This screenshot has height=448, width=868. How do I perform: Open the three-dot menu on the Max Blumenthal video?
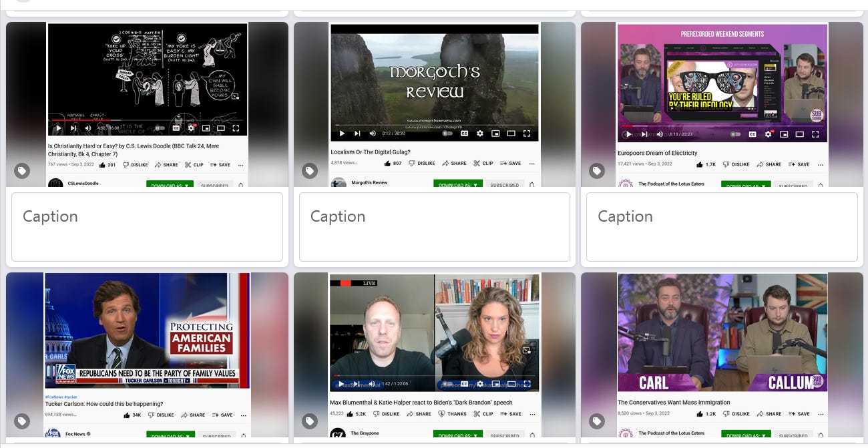click(x=531, y=414)
